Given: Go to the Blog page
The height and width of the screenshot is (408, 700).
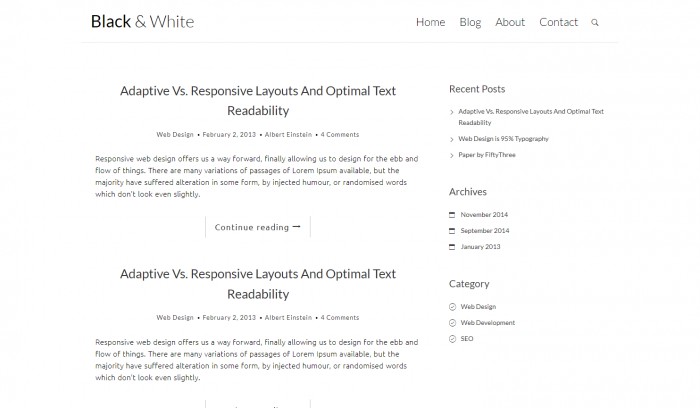Looking at the screenshot, I should click(x=470, y=22).
